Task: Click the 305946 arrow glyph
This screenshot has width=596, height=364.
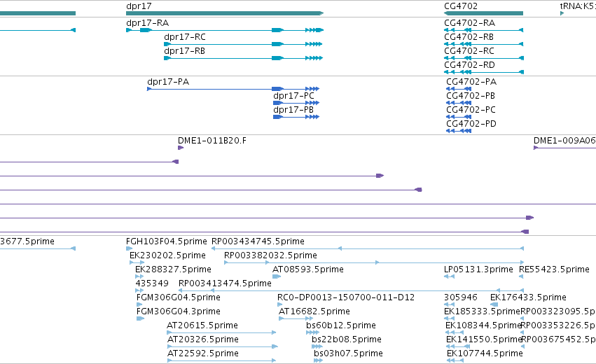Action: coord(449,304)
